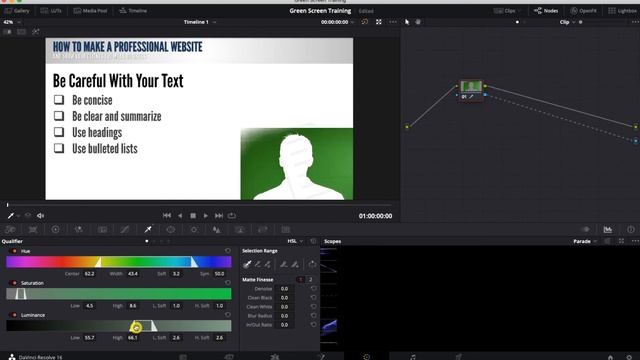Expand the viewer to full screen
Viewport: 640px width, 360px height.
(379, 22)
